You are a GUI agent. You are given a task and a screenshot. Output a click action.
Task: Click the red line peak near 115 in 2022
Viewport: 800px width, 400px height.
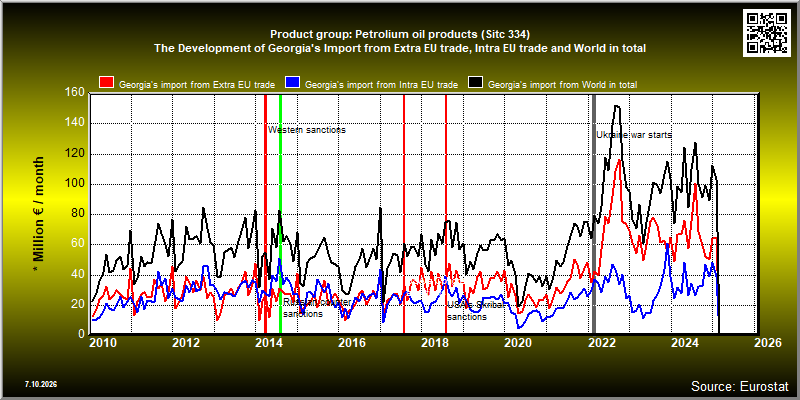pos(619,160)
